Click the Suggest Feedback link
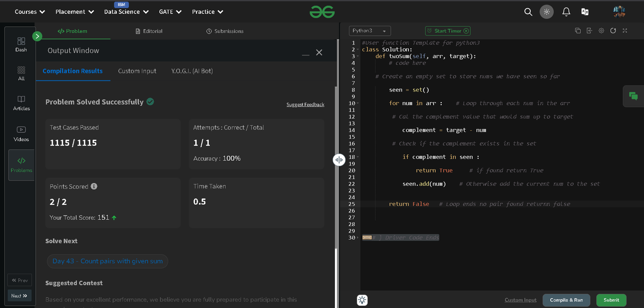The width and height of the screenshot is (644, 308). [x=305, y=104]
